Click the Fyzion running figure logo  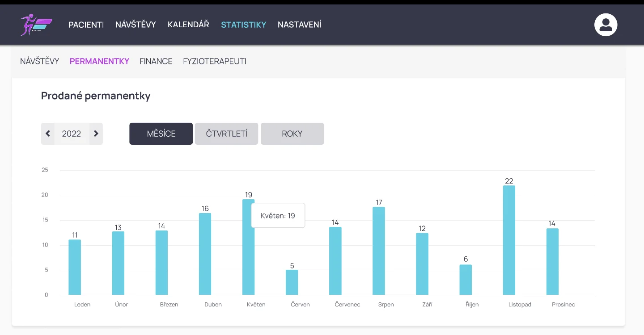click(36, 25)
